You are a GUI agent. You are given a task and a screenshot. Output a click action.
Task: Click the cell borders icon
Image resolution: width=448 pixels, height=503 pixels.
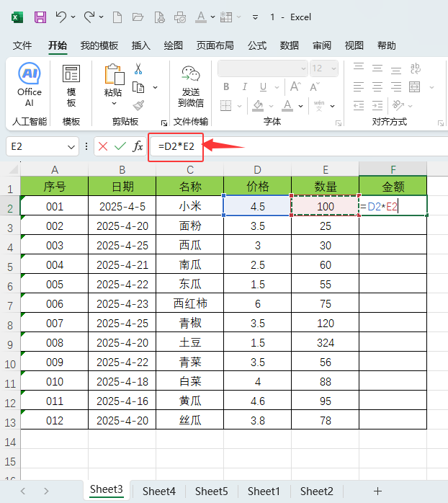tap(225, 105)
